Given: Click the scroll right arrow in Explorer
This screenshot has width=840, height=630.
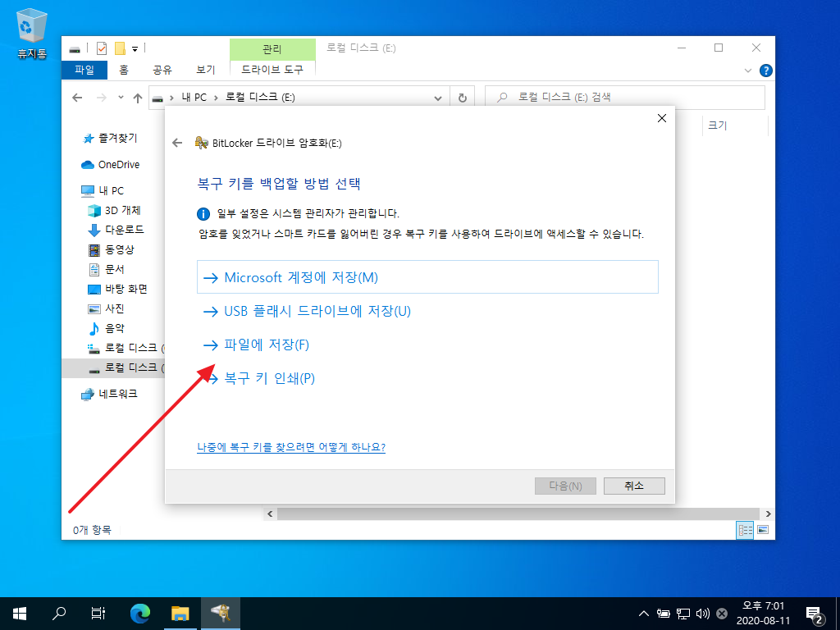Looking at the screenshot, I should 768,514.
